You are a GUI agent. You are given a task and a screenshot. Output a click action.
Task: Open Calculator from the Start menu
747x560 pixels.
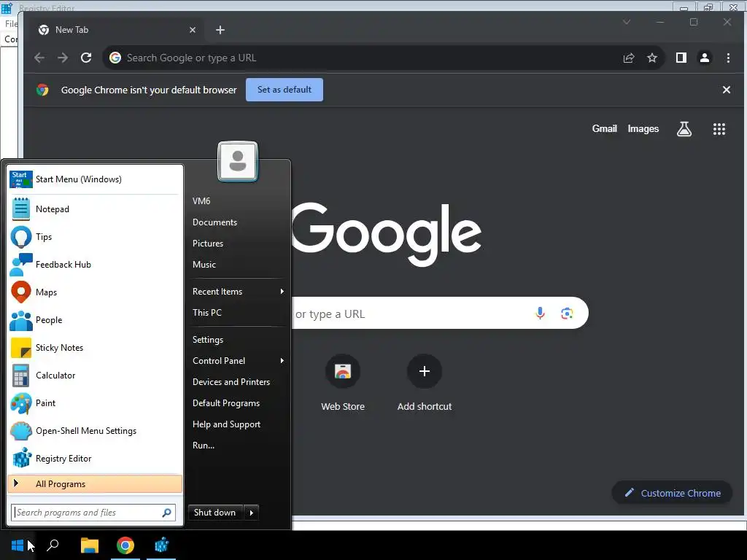(96, 375)
